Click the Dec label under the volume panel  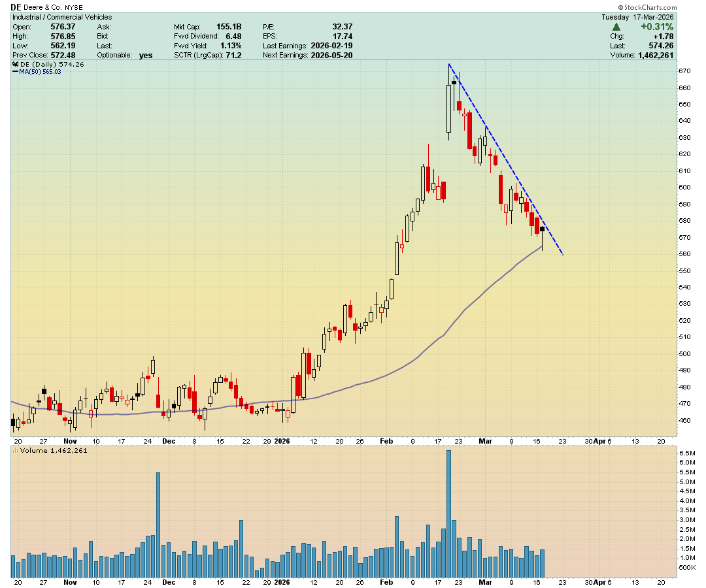coord(169,582)
